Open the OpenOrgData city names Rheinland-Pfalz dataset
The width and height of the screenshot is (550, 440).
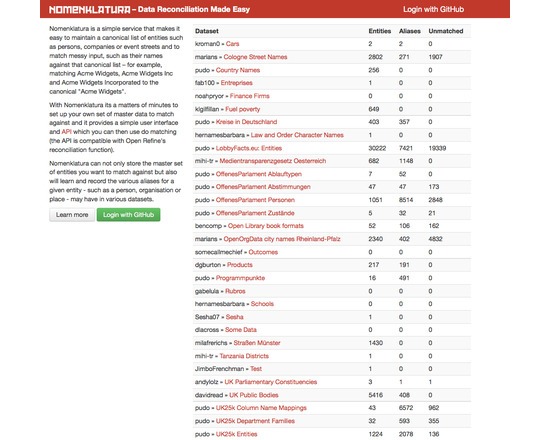click(x=282, y=239)
